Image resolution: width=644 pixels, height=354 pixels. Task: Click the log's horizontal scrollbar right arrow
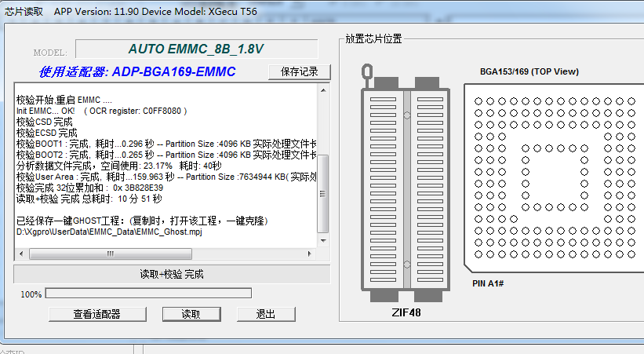click(311, 254)
